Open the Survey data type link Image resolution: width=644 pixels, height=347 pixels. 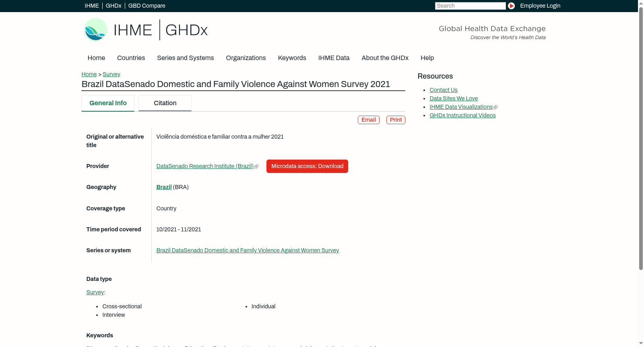(95, 292)
